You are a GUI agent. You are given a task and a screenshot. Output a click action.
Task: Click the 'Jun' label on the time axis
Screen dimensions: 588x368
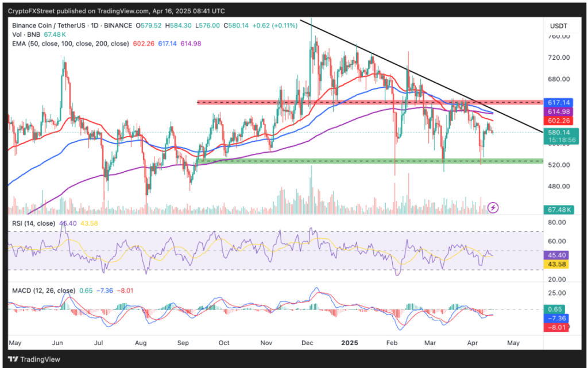pos(57,343)
